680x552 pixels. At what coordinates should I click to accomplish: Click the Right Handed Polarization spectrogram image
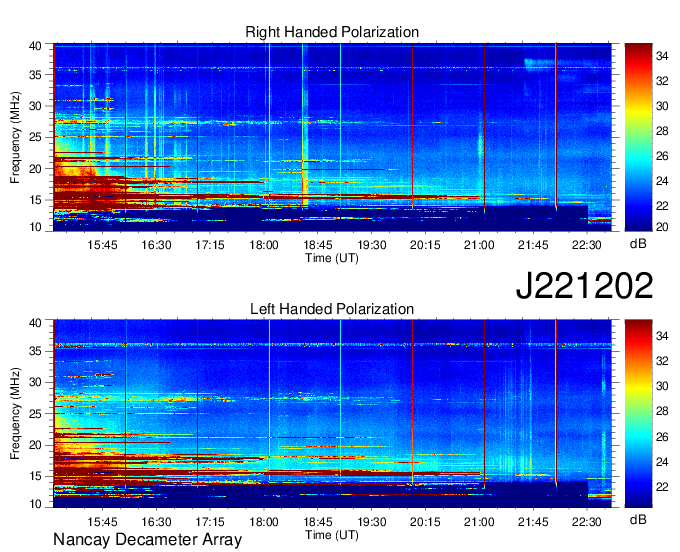332,137
